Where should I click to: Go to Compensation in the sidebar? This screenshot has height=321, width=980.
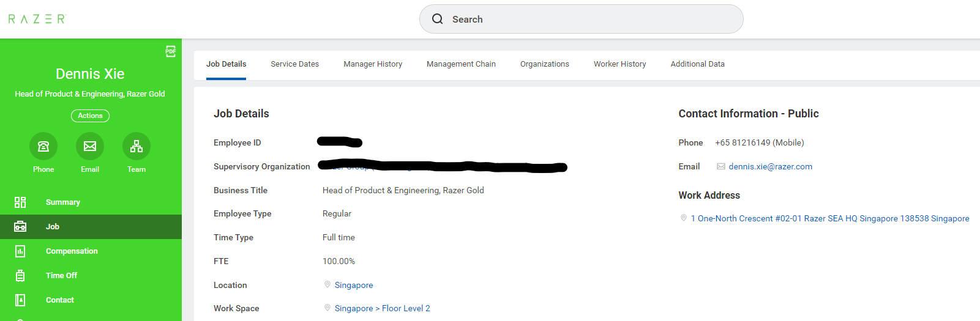(72, 251)
